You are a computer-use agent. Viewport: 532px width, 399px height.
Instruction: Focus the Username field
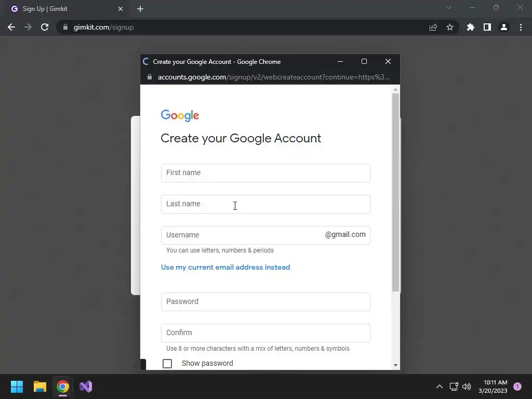pos(265,235)
